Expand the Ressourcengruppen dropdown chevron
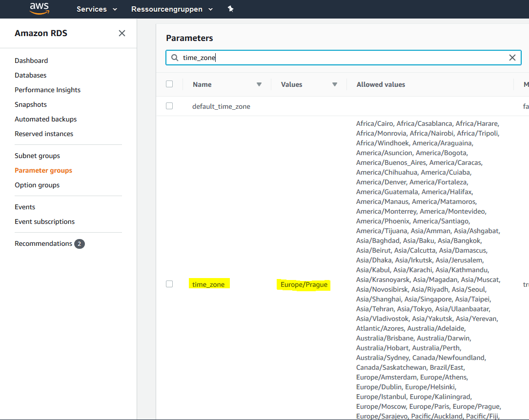Screen dimensions: 529x420 tap(211, 9)
